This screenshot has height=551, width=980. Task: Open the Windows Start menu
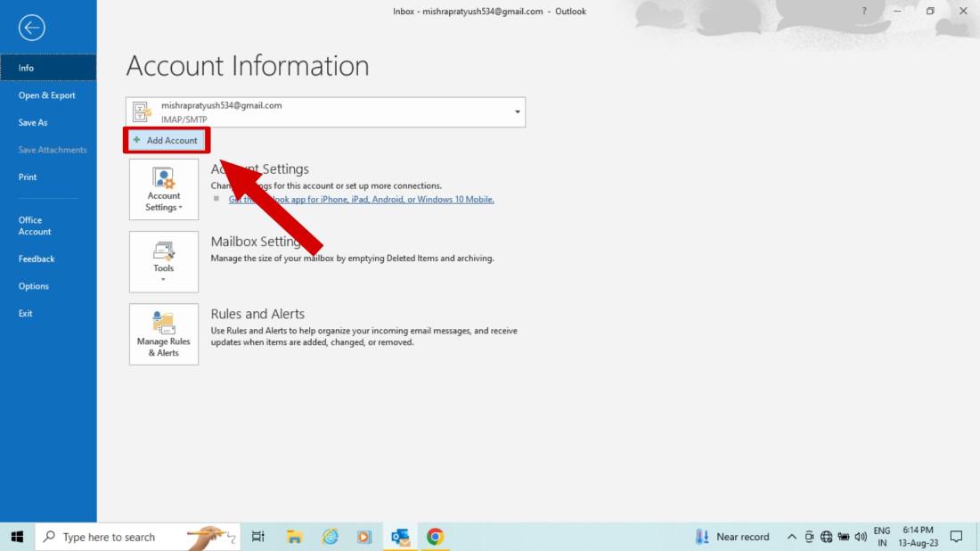click(17, 537)
